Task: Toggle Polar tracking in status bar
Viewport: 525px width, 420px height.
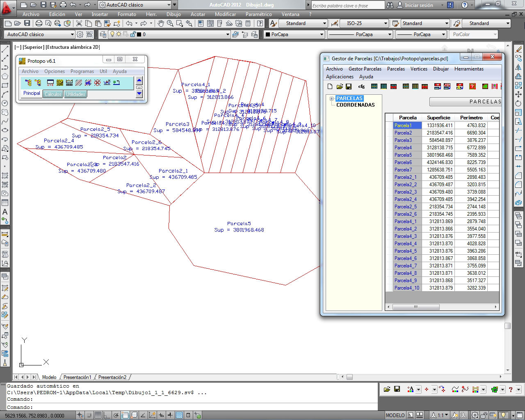Action: 116,415
